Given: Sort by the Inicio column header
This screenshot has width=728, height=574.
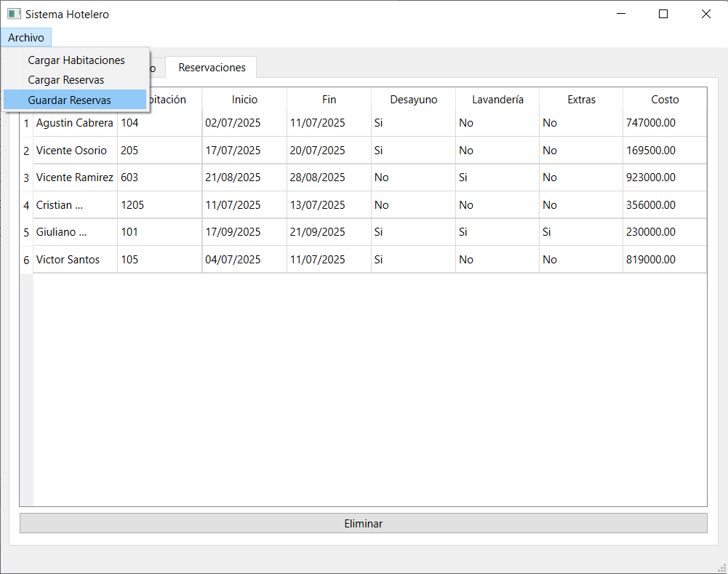Looking at the screenshot, I should (244, 100).
